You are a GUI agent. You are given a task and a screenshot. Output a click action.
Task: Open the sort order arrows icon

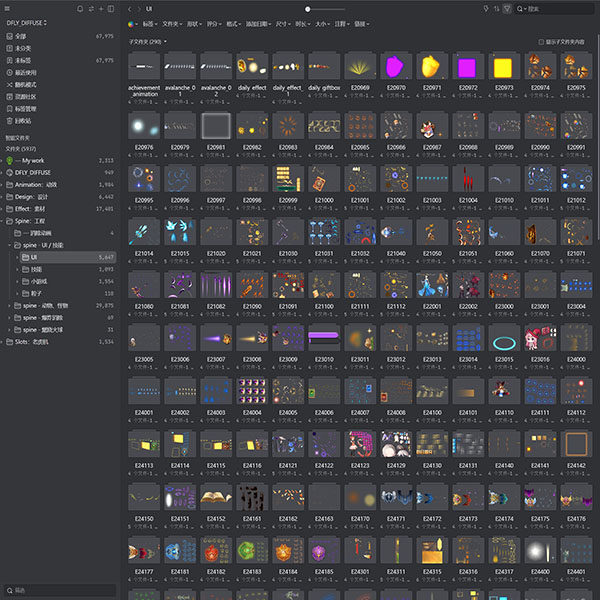[496, 8]
